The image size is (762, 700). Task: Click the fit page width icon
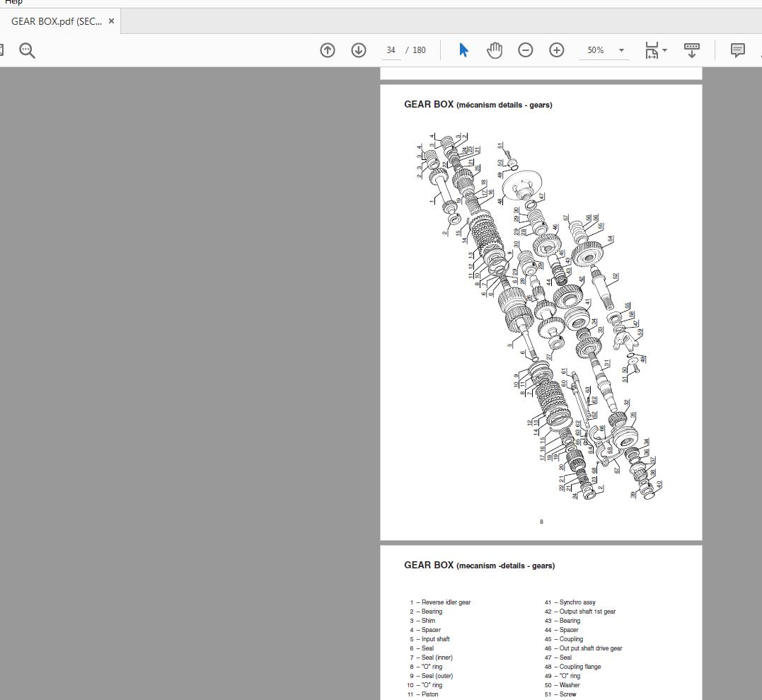[652, 50]
